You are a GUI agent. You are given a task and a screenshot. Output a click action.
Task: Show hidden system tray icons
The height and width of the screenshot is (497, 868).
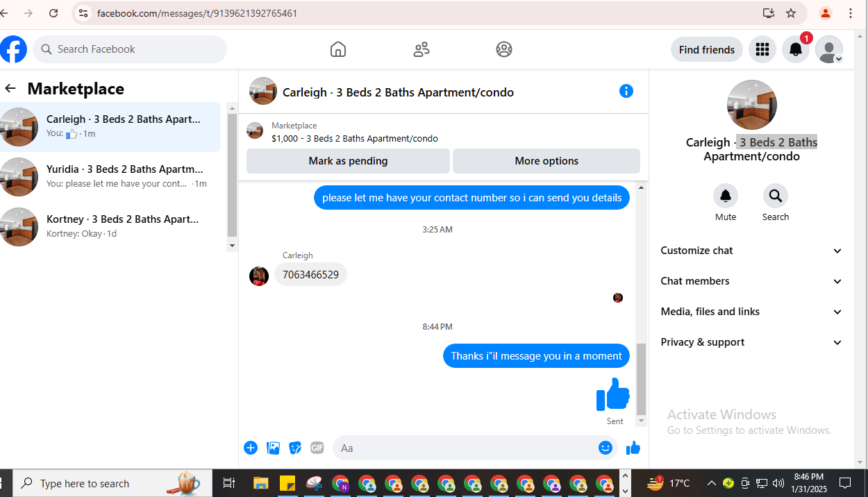(x=711, y=483)
